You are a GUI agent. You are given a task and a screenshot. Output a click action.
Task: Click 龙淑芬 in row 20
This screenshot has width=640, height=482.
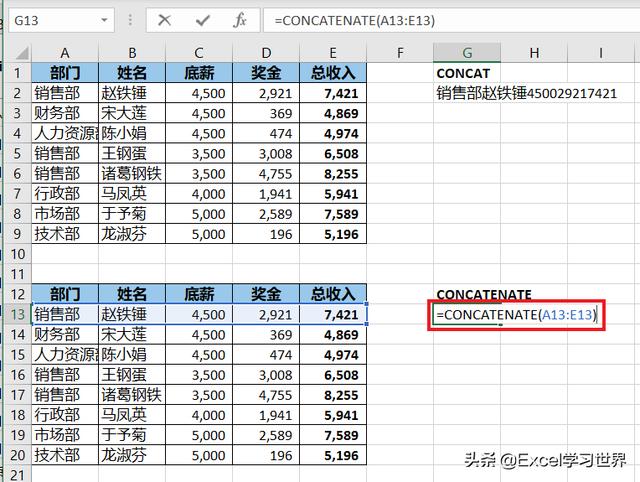(x=132, y=455)
